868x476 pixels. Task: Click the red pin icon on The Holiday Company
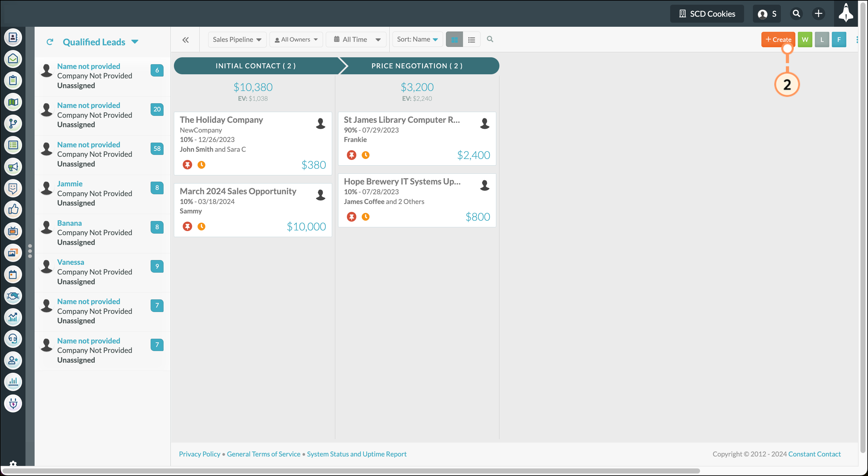(187, 165)
